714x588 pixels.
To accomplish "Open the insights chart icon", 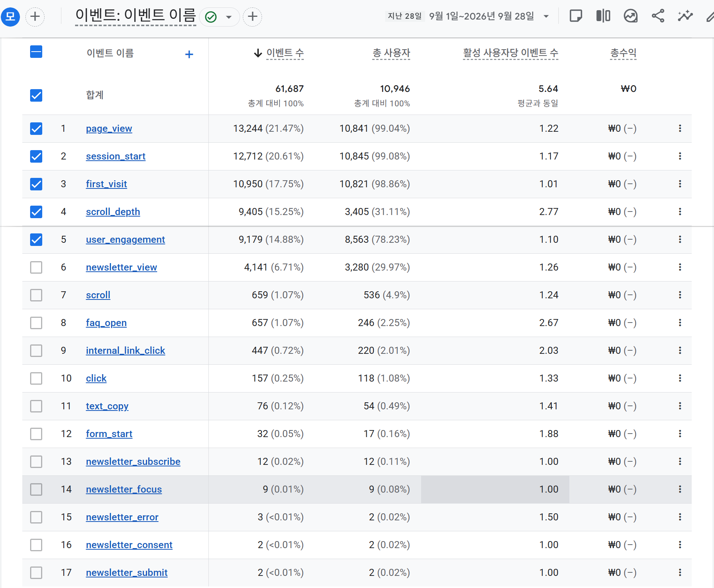I will 630,16.
